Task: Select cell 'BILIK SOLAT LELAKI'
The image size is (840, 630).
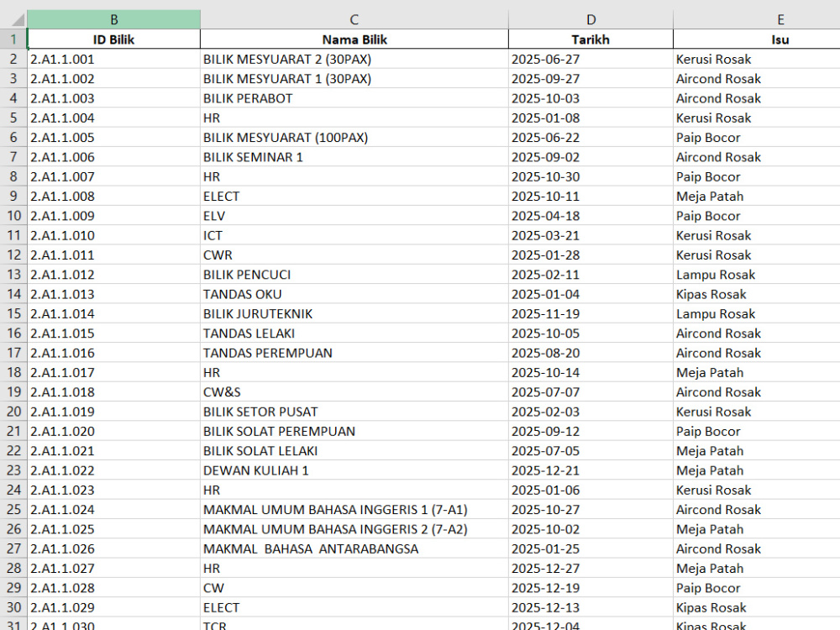Action: point(354,450)
